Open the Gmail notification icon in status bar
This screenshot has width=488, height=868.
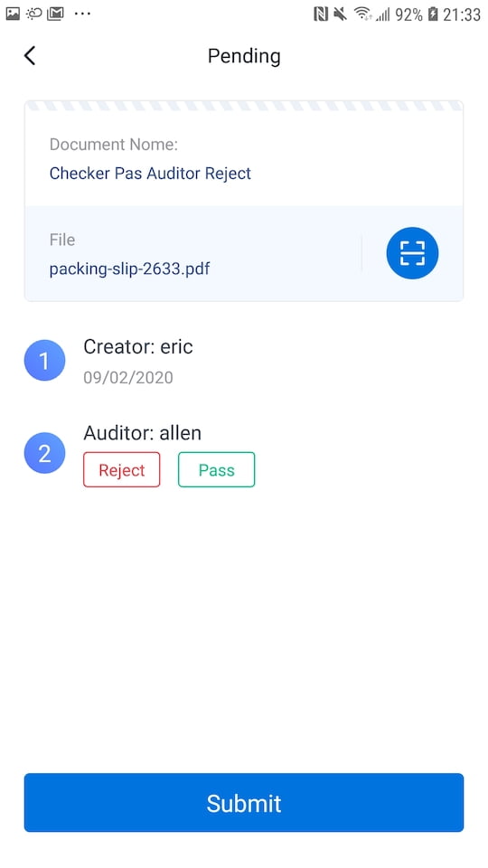[55, 14]
